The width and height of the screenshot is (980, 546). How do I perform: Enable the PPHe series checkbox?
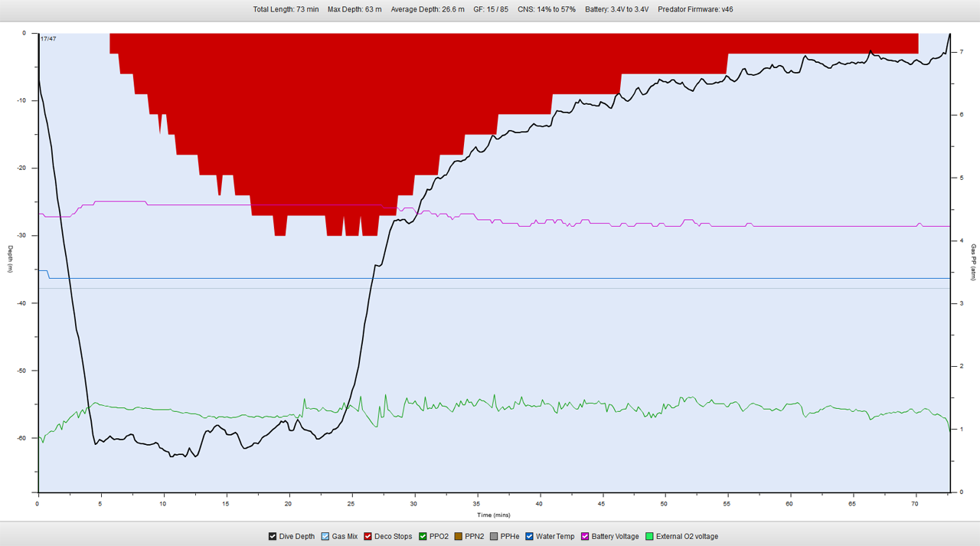(x=494, y=537)
